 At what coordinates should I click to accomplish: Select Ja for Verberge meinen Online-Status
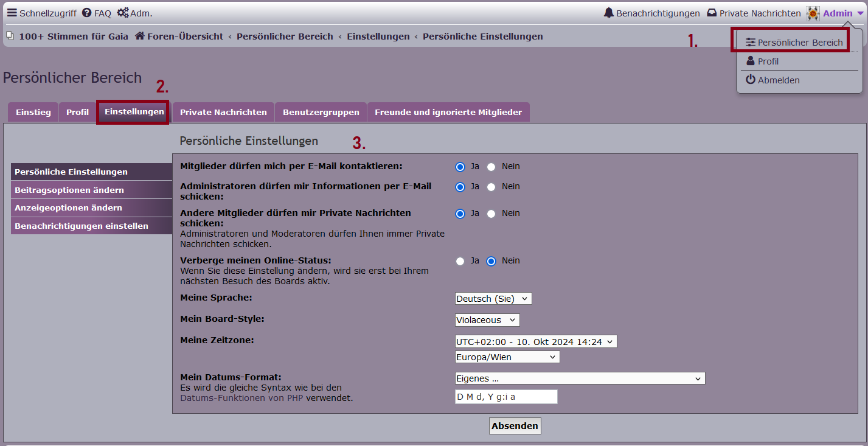coord(460,261)
